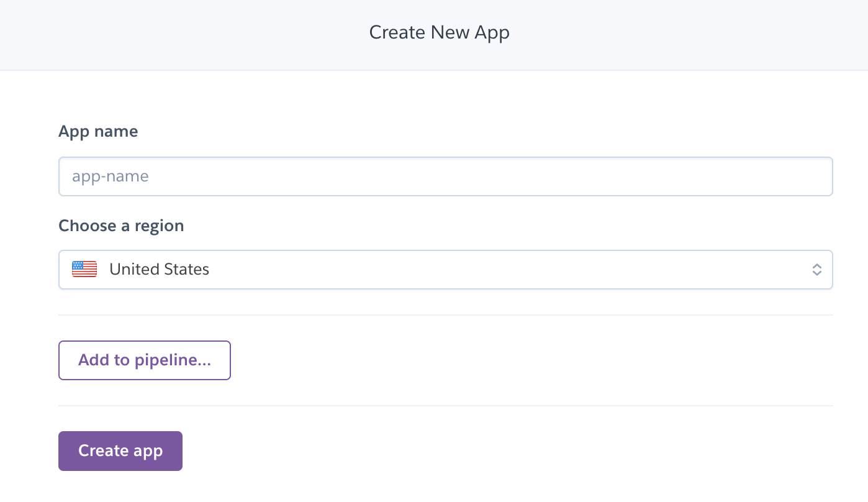Click the word Create in the purple button
The image size is (868, 502).
[x=103, y=451]
